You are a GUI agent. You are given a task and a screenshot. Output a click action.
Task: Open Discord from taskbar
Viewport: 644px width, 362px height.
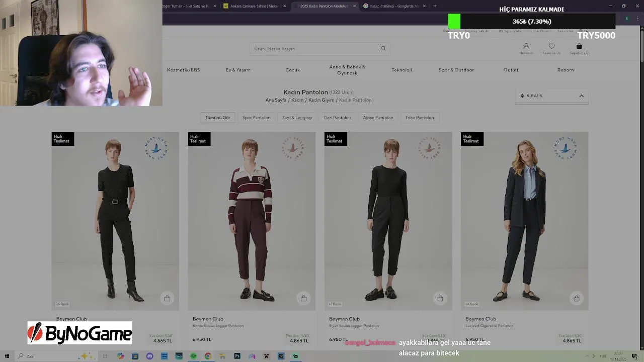click(x=149, y=356)
